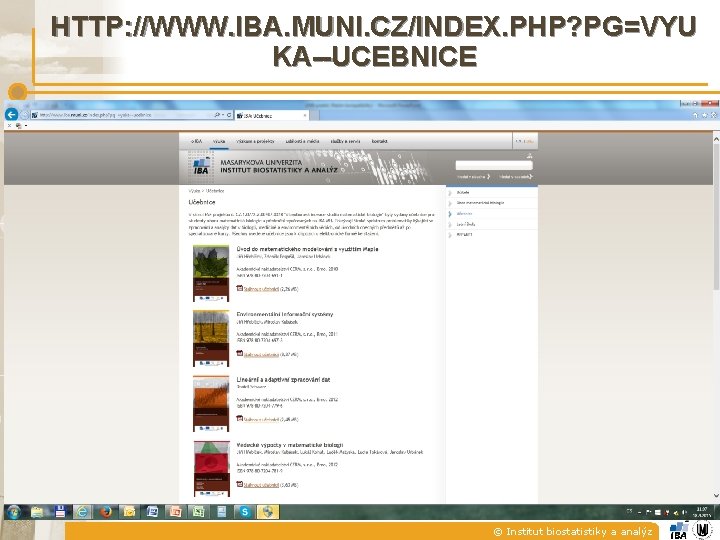
Task: Click the page scrollbar down arrow
Action: click(x=716, y=495)
